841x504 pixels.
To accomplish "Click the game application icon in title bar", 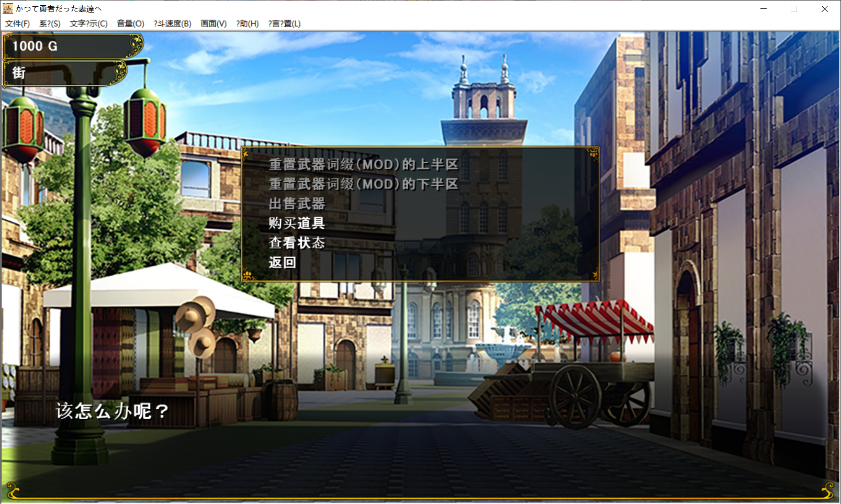I will coord(7,8).
